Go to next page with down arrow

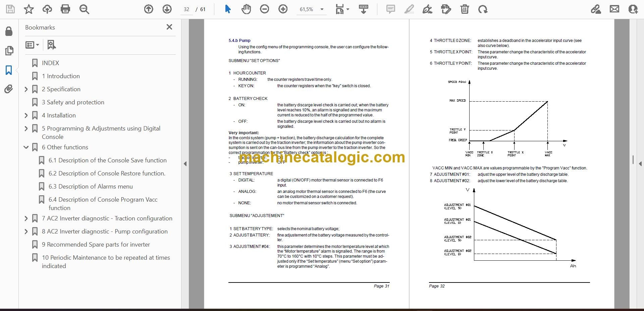point(167,9)
